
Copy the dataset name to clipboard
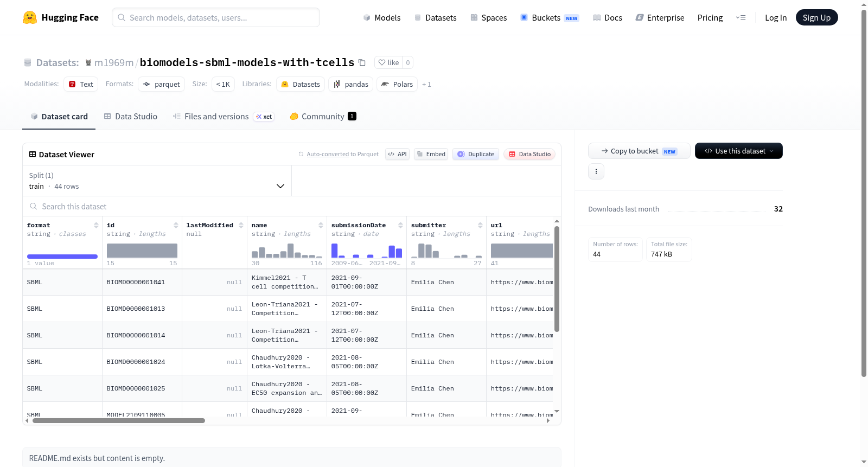click(x=362, y=62)
